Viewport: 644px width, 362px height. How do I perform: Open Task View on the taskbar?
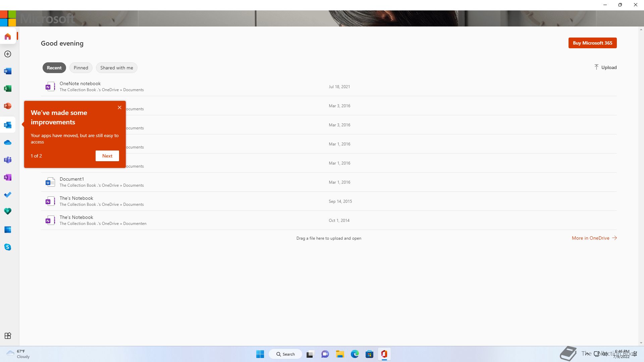(310, 354)
